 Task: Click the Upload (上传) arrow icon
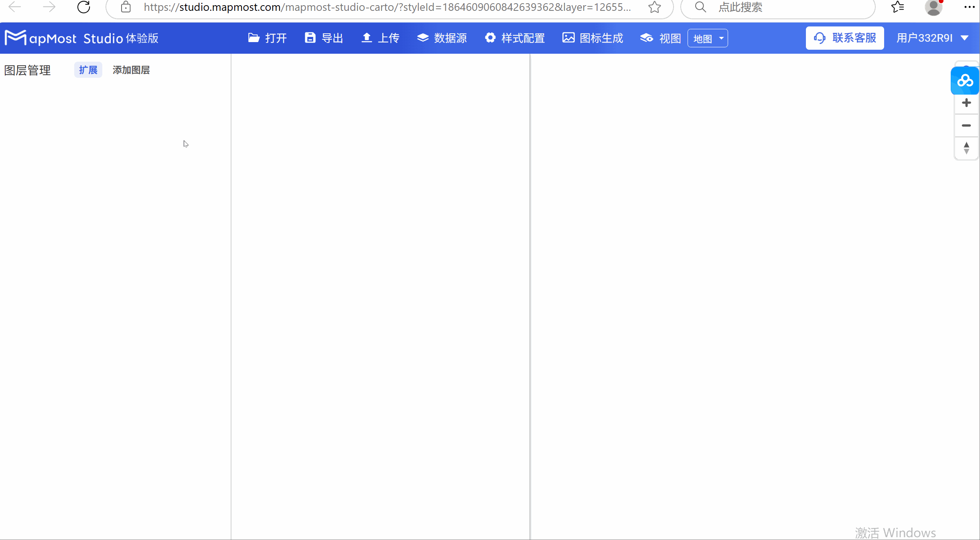click(x=366, y=38)
